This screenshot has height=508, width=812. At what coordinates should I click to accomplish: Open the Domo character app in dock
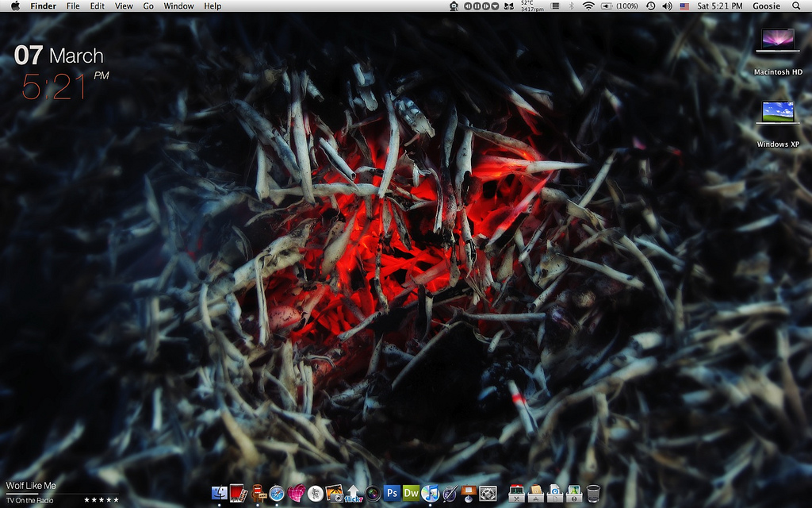tap(258, 493)
